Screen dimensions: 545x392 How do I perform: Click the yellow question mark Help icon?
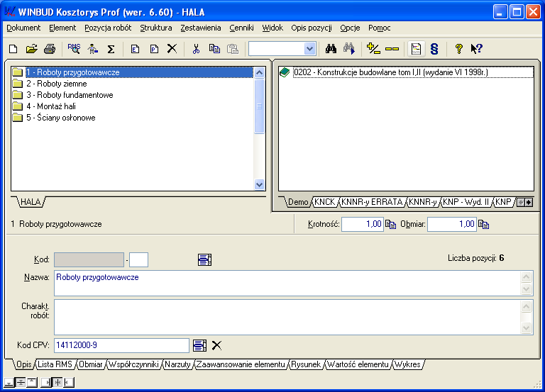[x=459, y=49]
